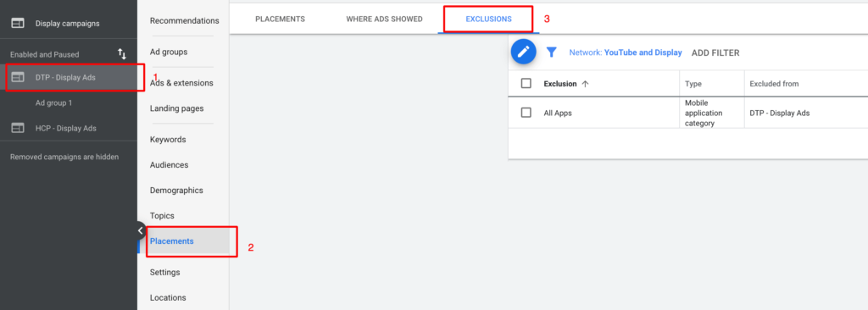This screenshot has width=868, height=310.
Task: Check the box for the All Apps row
Action: [x=526, y=113]
